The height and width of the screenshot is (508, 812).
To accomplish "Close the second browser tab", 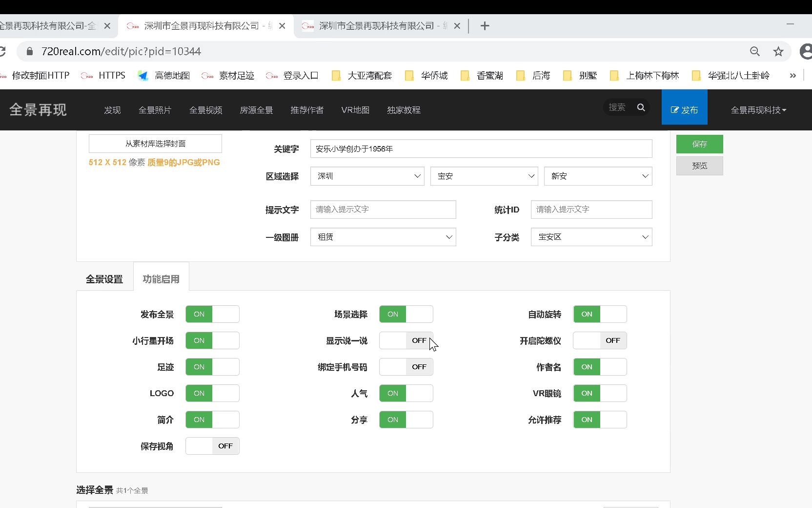I will coord(282,26).
